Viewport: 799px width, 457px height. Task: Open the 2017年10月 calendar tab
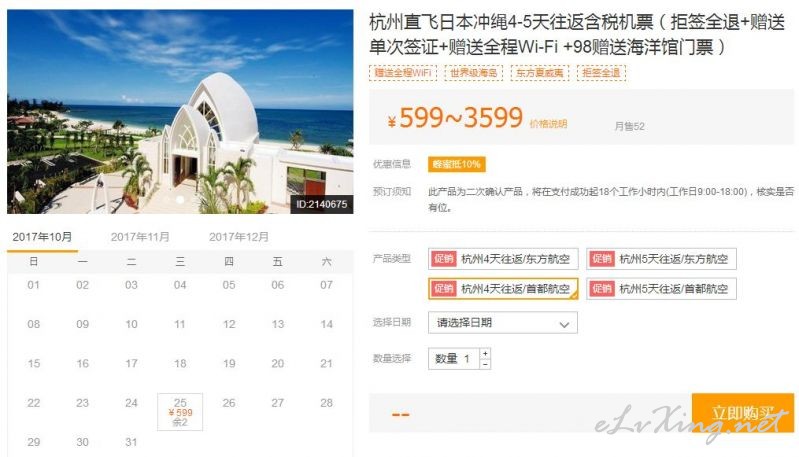[x=42, y=237]
